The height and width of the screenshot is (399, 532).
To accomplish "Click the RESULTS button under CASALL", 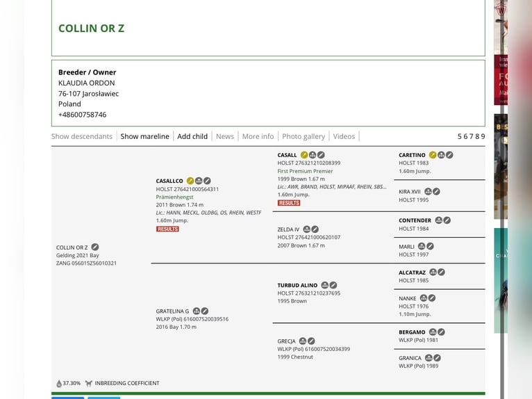I will click(x=289, y=203).
